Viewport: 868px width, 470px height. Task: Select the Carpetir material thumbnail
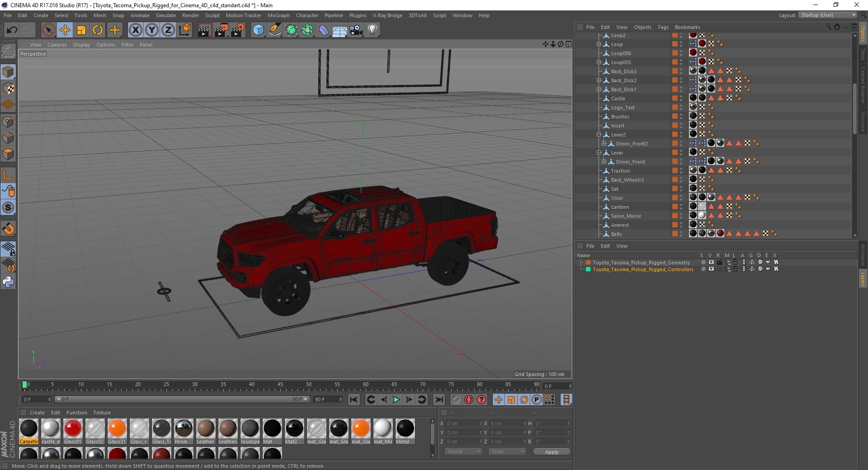[x=28, y=431]
